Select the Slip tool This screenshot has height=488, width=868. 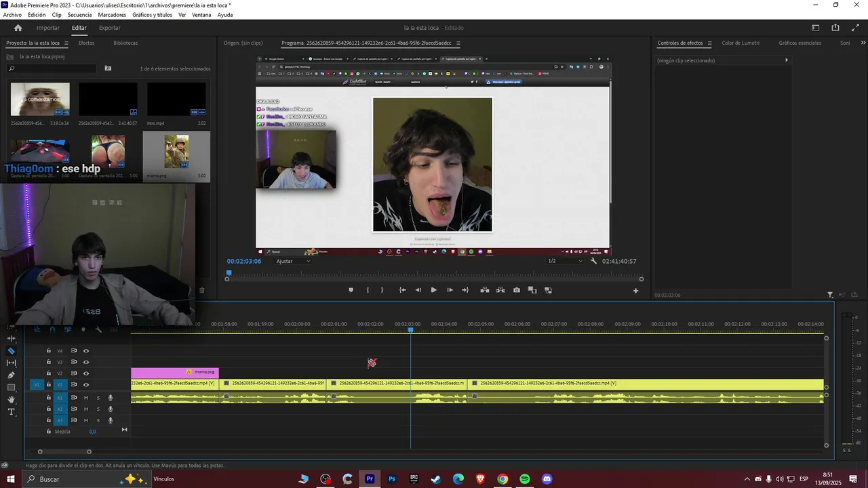pos(11,363)
